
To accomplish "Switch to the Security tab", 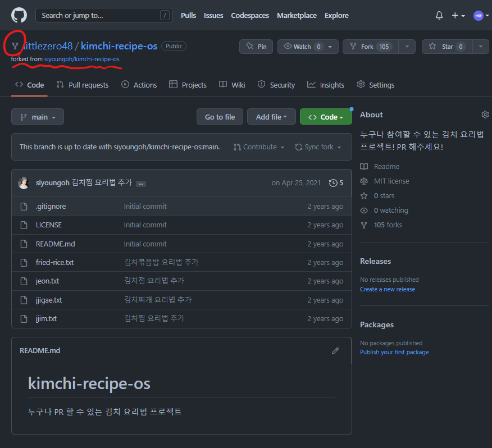I will [x=276, y=85].
